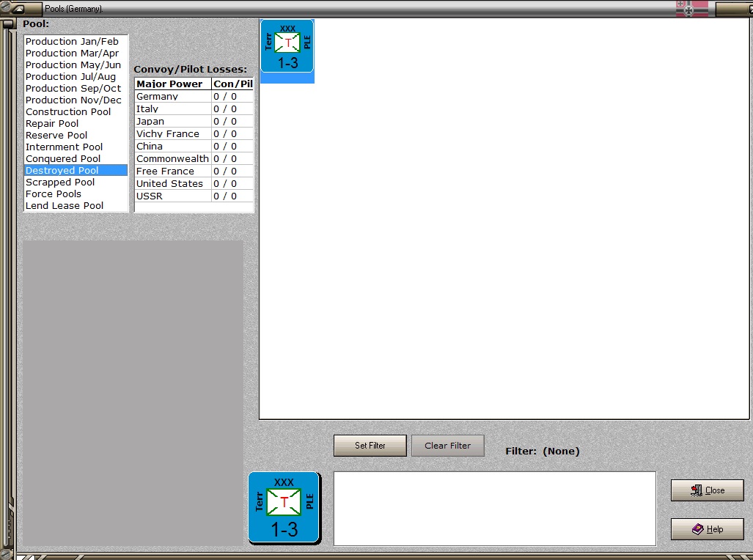The image size is (753, 560).
Task: Click the red door icon on Close button
Action: 697,490
